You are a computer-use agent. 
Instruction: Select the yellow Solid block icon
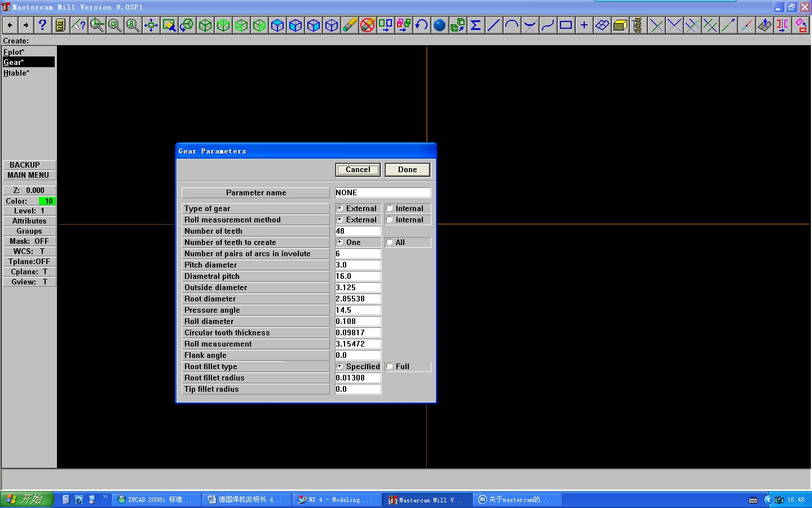click(620, 25)
